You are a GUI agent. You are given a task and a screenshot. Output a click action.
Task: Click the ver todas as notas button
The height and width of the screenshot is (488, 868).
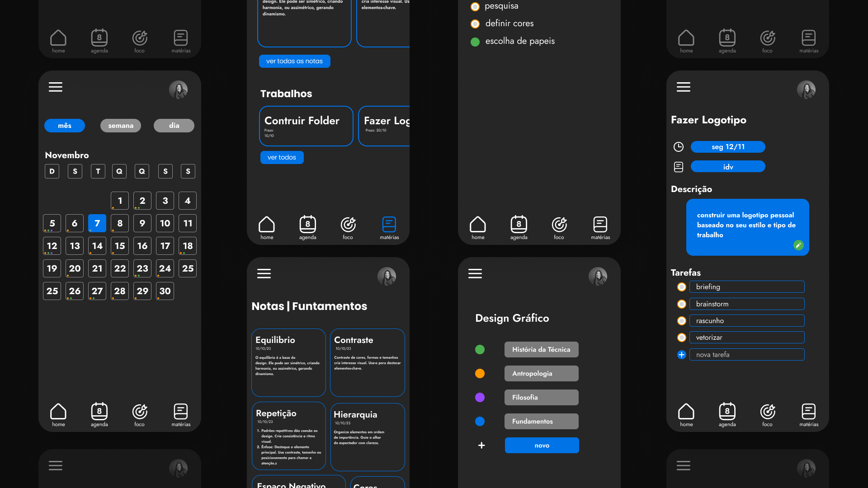(294, 61)
